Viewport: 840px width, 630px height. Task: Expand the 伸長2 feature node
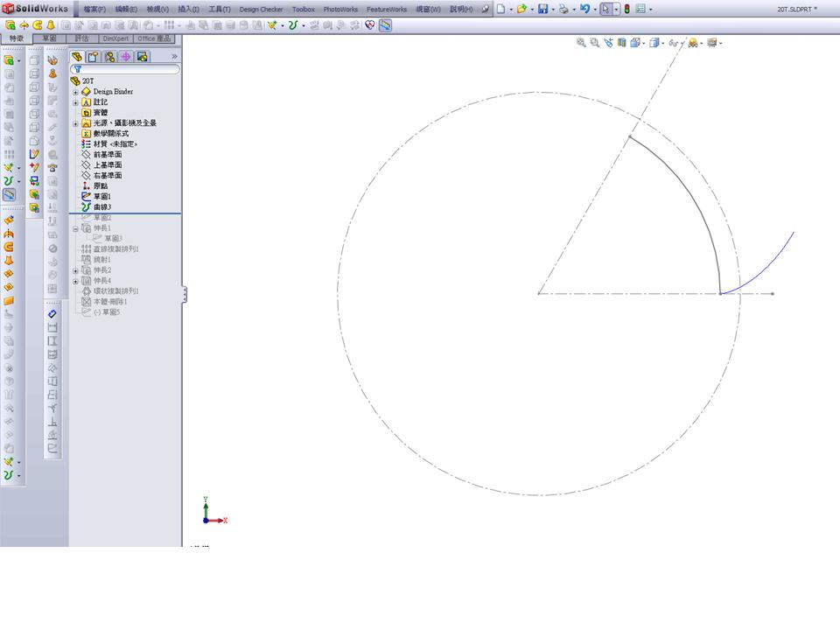(75, 270)
